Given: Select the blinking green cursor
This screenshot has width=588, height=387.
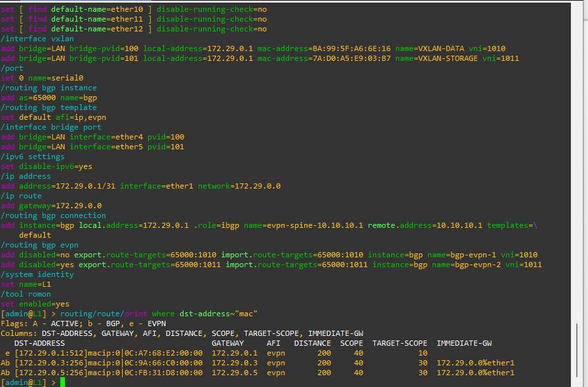Looking at the screenshot, I should (x=62, y=381).
